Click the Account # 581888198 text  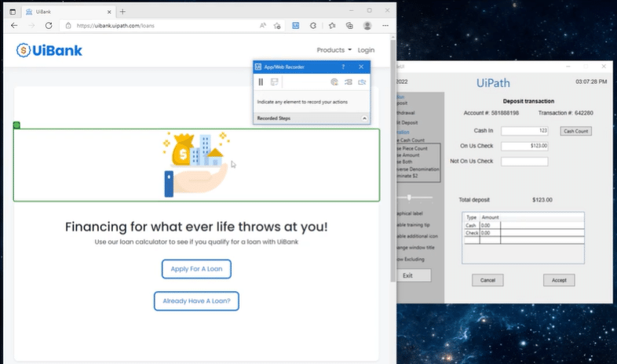click(491, 113)
